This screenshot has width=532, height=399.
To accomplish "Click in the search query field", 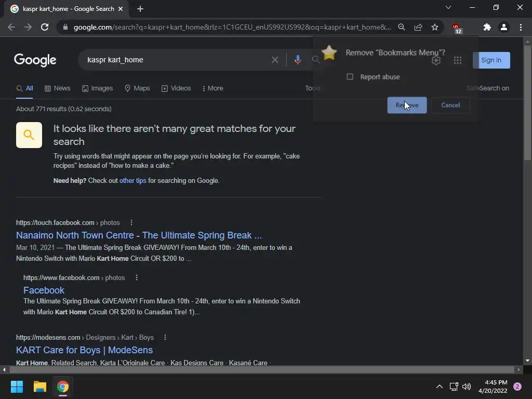I will click(x=177, y=60).
